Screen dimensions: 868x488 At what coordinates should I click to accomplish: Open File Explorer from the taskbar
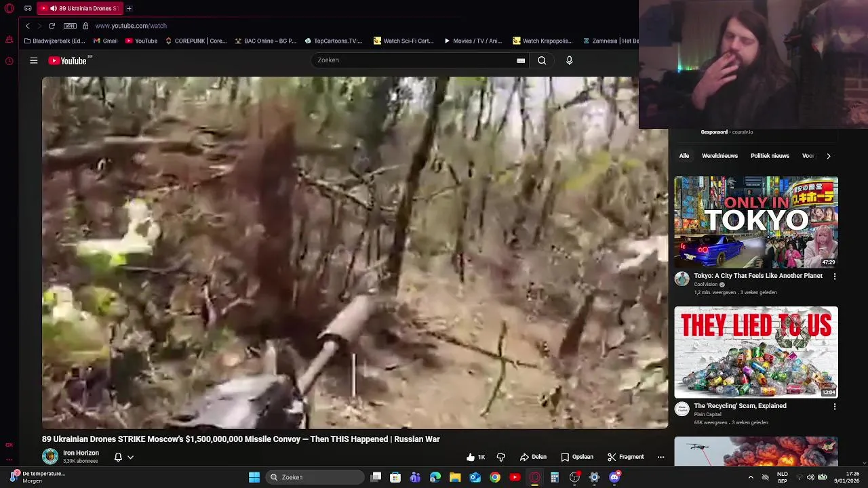tap(455, 477)
